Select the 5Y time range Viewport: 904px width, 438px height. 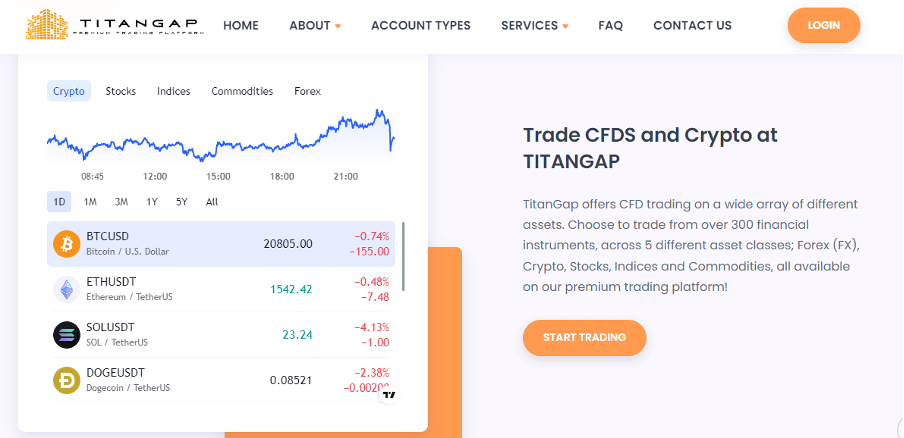[x=182, y=202]
